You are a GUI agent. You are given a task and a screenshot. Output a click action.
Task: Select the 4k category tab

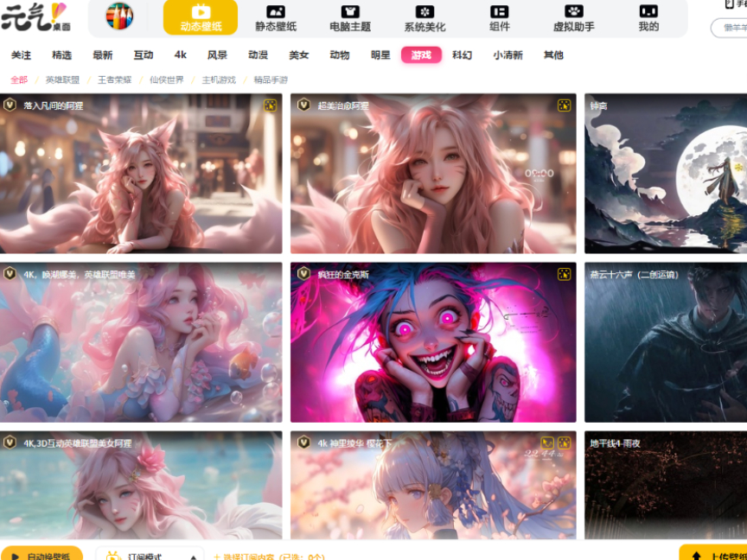click(181, 55)
